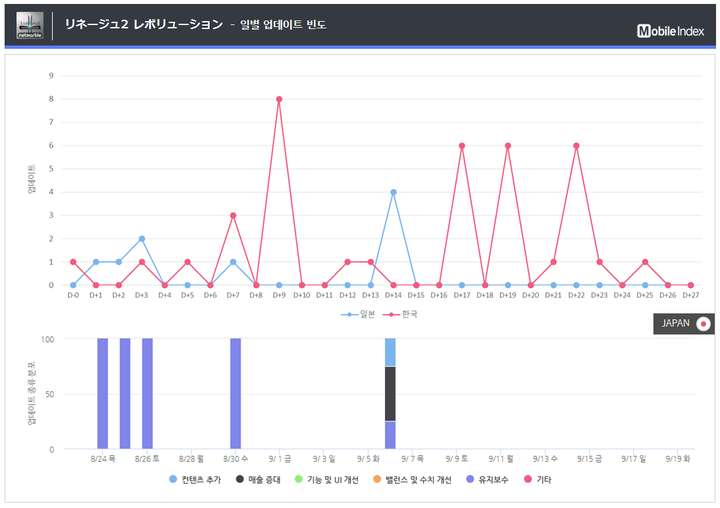Viewport: 720px width, 508px height.
Task: Select the final data point at D+27
Action: (691, 285)
